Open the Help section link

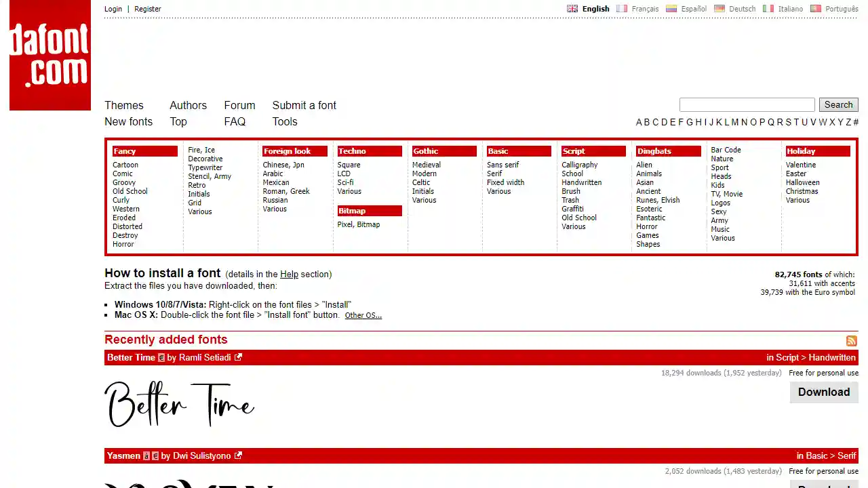pyautogui.click(x=289, y=274)
